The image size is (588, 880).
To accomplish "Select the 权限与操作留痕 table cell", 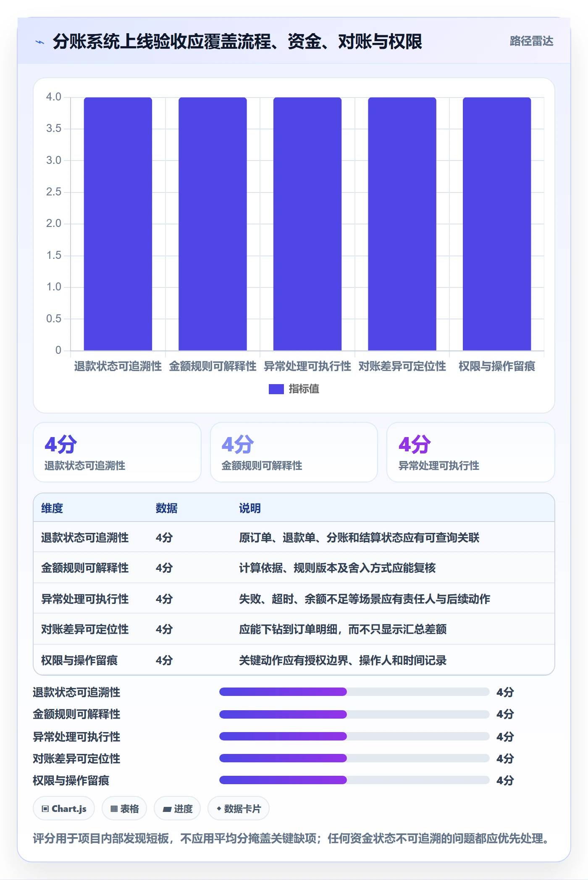I will [x=79, y=660].
